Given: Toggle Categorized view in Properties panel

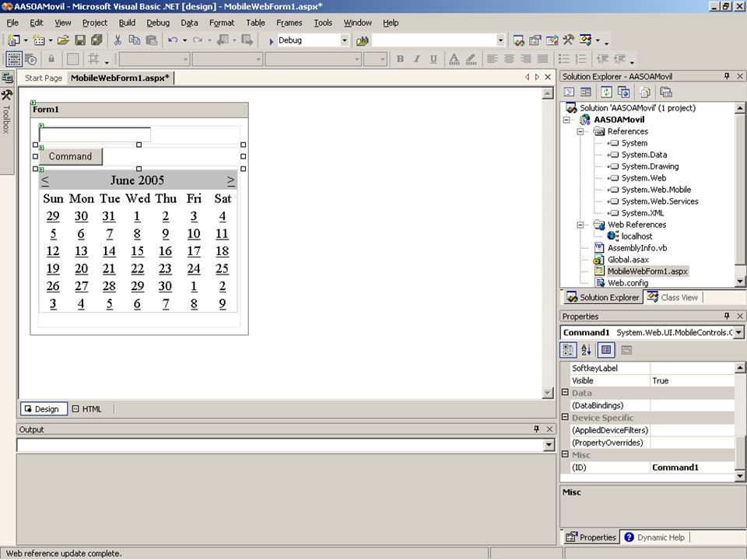Looking at the screenshot, I should coord(568,350).
